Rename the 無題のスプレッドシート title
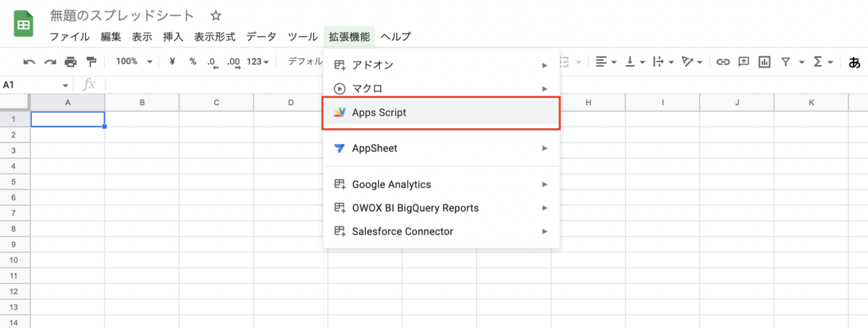Viewport: 868px width, 328px height. (x=122, y=15)
